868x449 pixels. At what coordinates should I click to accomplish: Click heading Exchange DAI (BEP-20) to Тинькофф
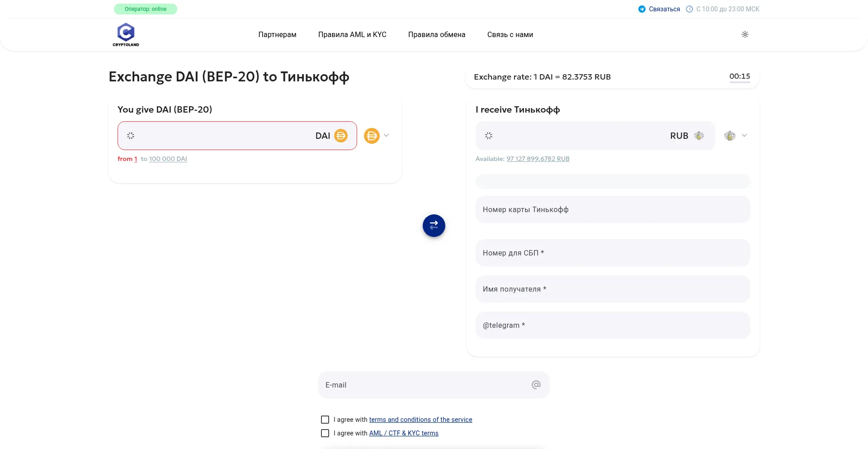229,77
